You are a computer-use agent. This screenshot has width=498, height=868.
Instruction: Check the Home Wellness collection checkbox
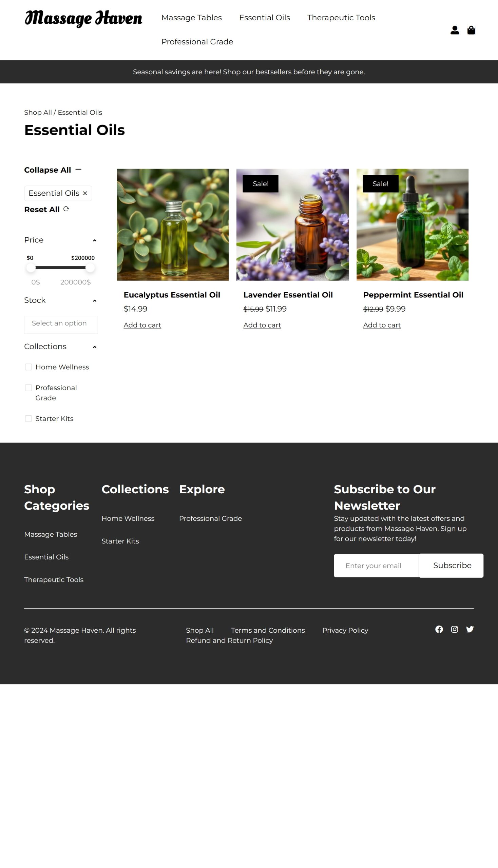click(x=28, y=367)
